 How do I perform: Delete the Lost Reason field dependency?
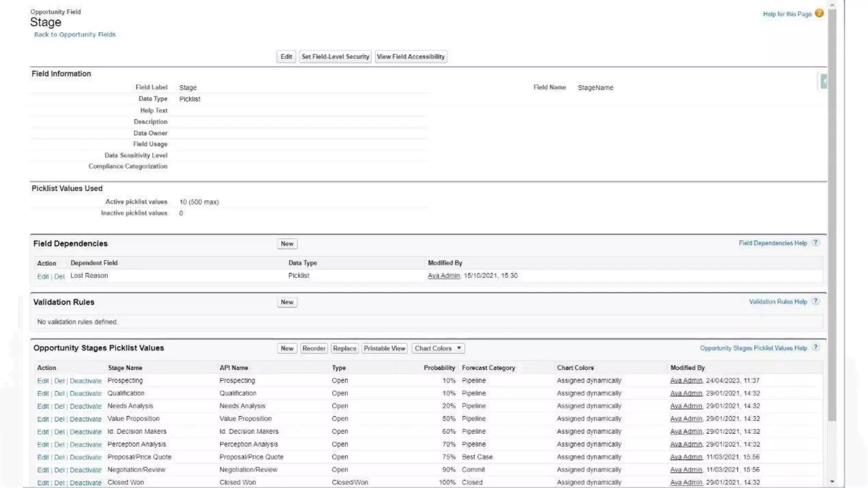click(x=59, y=277)
